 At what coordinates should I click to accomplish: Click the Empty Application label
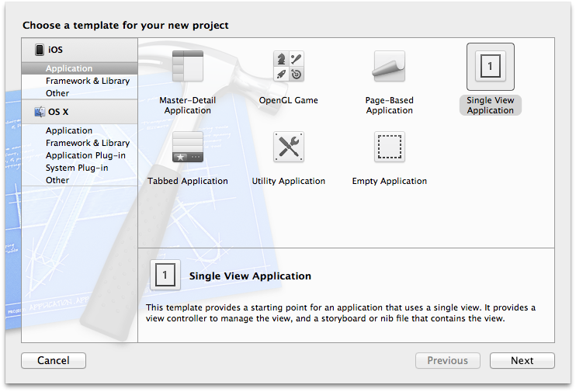(x=390, y=181)
